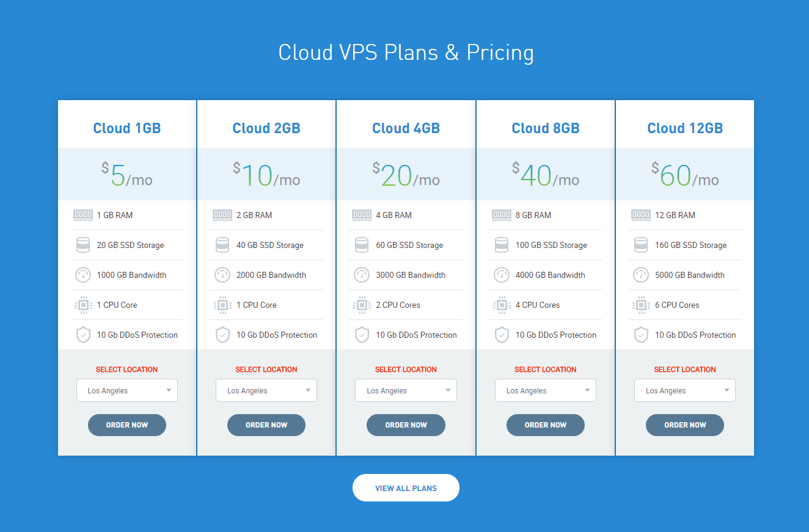
Task: Select the Cloud 8GB plan header
Action: point(545,128)
